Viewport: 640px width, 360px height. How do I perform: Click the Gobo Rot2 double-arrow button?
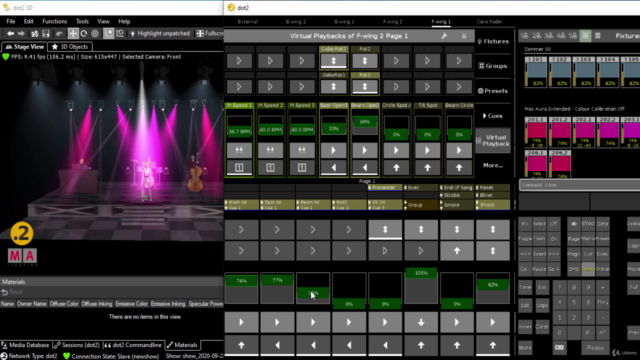333,61
